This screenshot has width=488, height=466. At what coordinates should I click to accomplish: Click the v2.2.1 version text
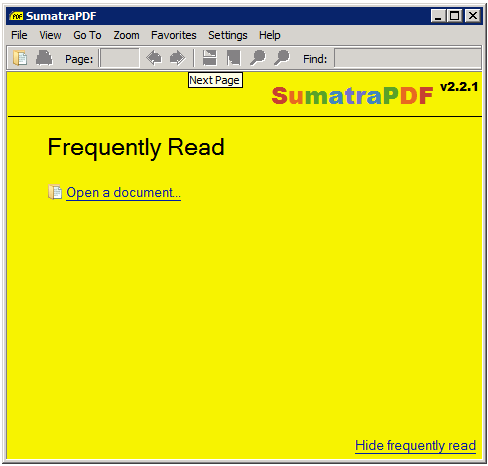click(x=459, y=87)
